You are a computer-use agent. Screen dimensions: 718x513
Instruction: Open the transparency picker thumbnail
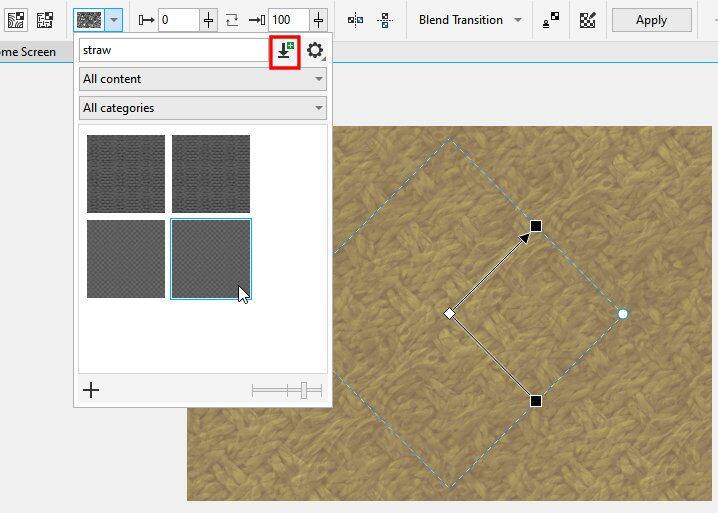point(89,20)
